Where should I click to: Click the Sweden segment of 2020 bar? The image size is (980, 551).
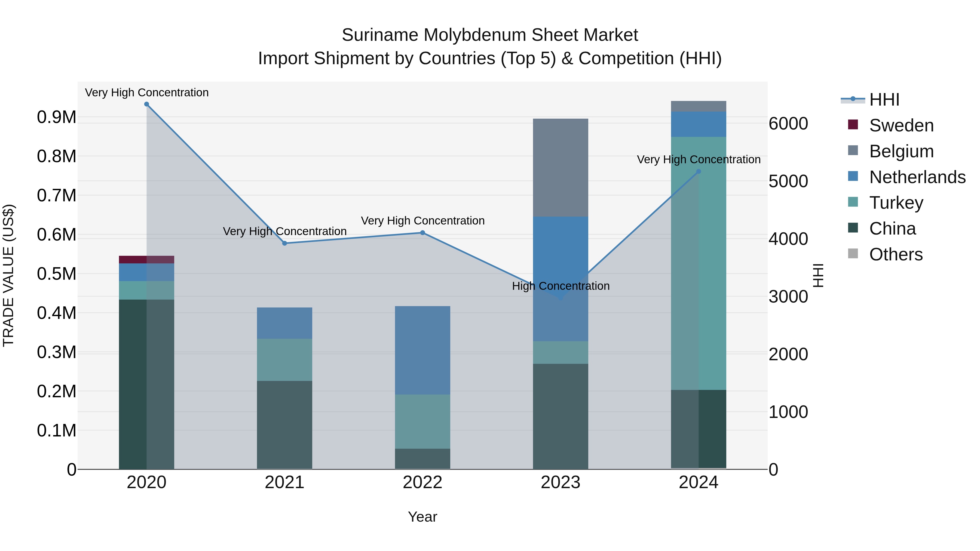point(146,260)
